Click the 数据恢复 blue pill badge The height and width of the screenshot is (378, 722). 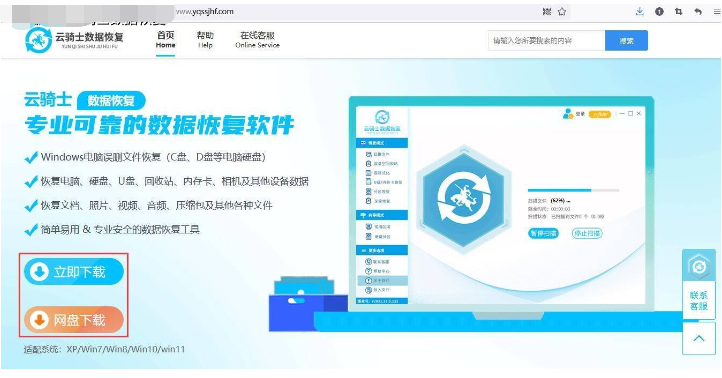tap(111, 100)
